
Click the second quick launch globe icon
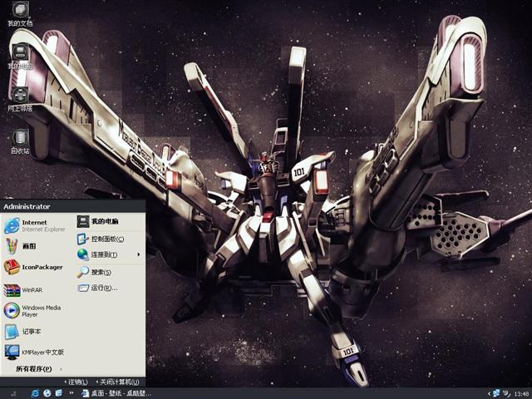point(47,393)
